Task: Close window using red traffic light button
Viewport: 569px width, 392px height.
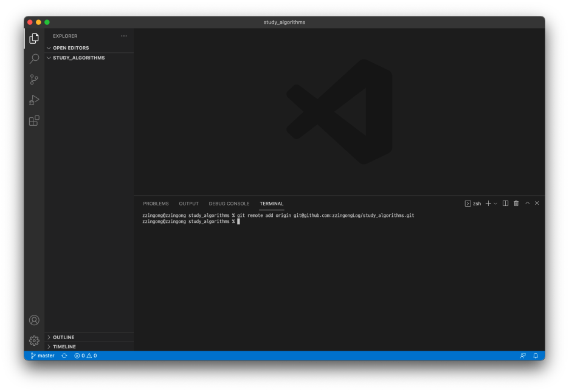Action: click(x=30, y=22)
